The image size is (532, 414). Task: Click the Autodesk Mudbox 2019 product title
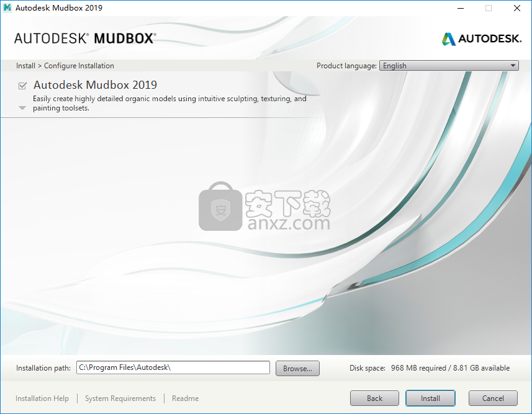95,84
